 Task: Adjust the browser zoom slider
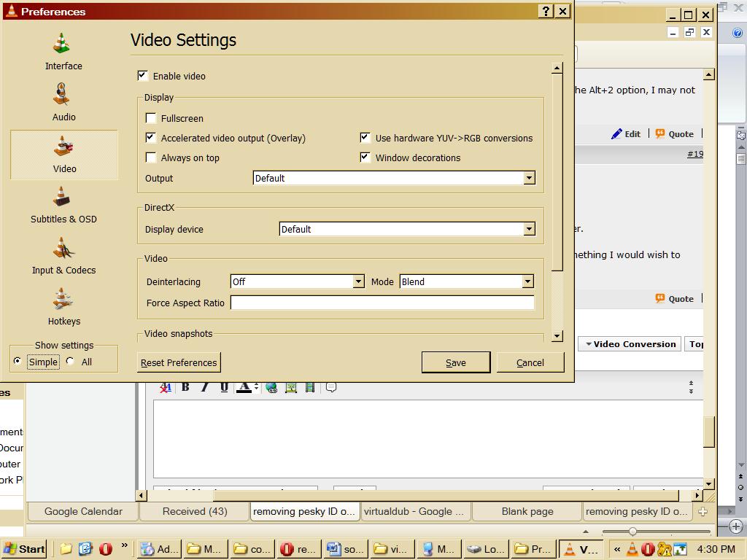[632, 531]
